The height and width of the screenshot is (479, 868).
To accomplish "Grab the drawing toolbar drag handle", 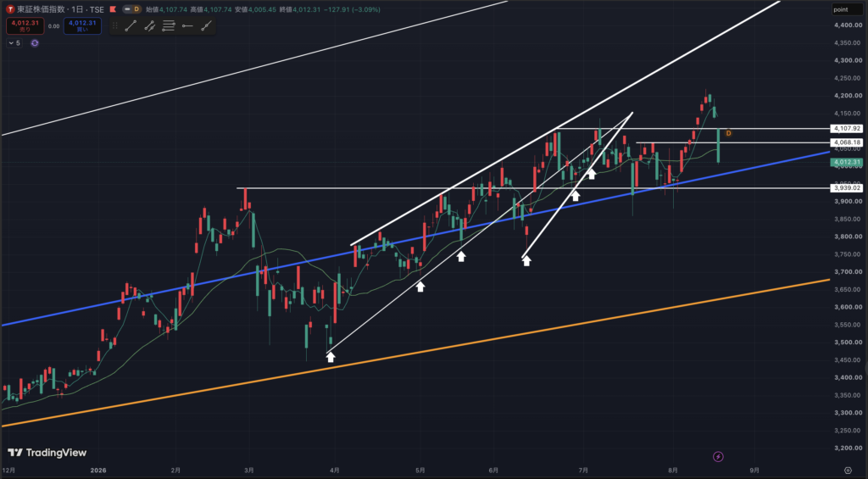I will click(x=115, y=26).
